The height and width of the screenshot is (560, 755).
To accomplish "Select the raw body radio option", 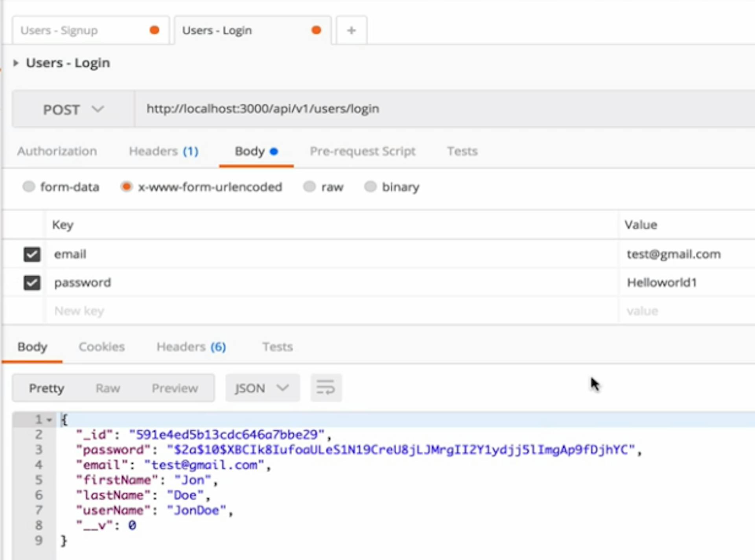I will click(x=309, y=186).
